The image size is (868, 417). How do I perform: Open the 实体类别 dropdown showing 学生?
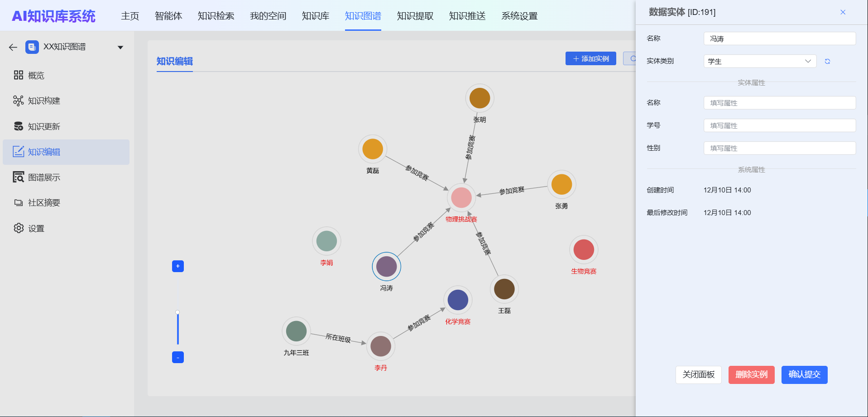(x=759, y=62)
